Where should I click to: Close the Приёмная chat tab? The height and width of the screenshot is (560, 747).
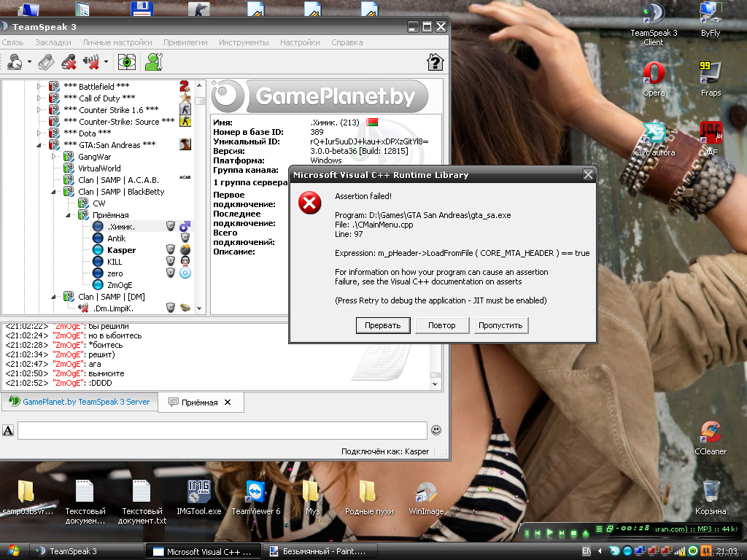pos(228,402)
